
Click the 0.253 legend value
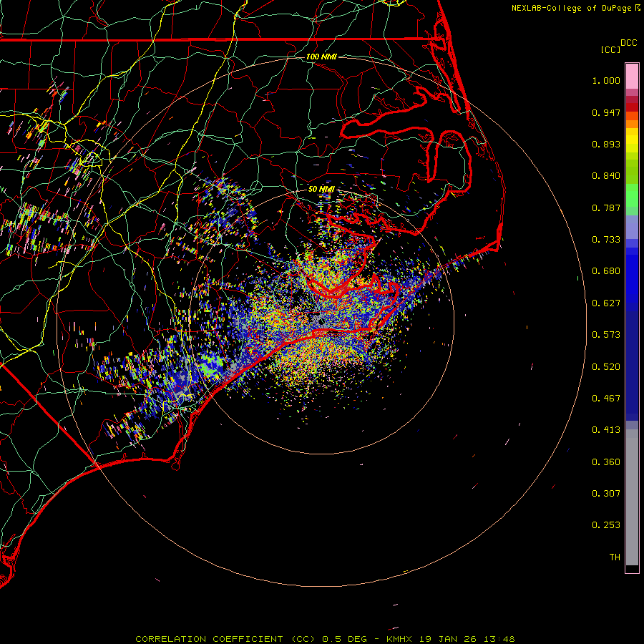pos(606,525)
